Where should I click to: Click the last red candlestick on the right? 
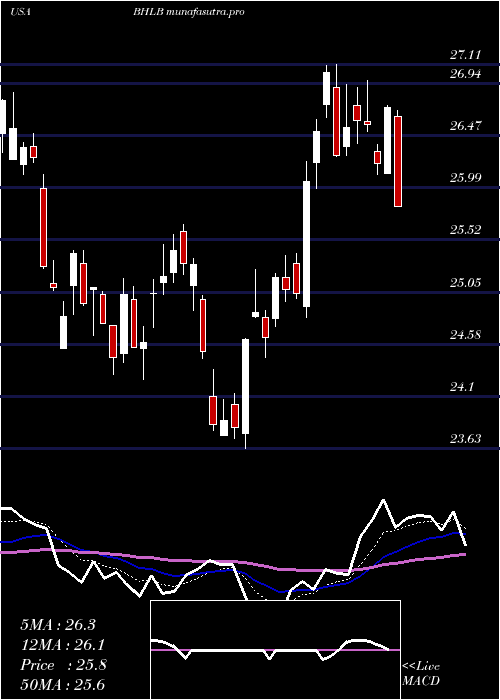pyautogui.click(x=398, y=161)
